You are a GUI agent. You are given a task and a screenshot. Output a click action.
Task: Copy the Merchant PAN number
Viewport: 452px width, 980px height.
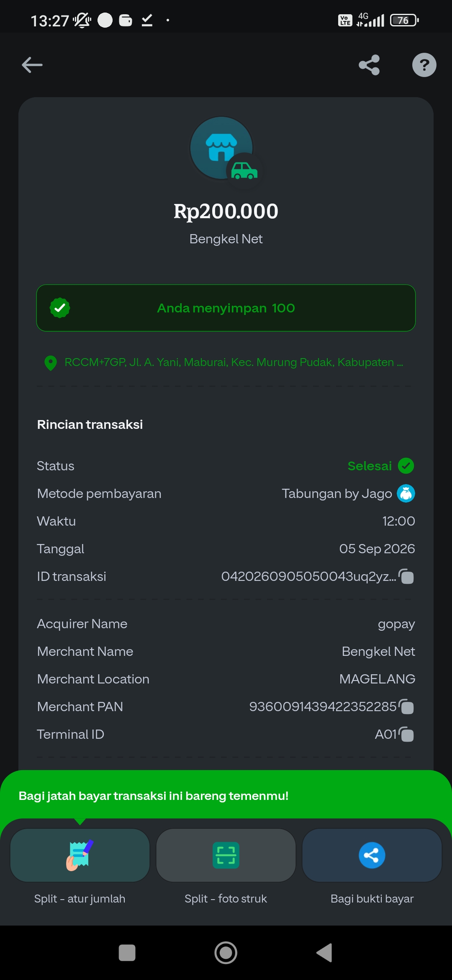pos(406,707)
